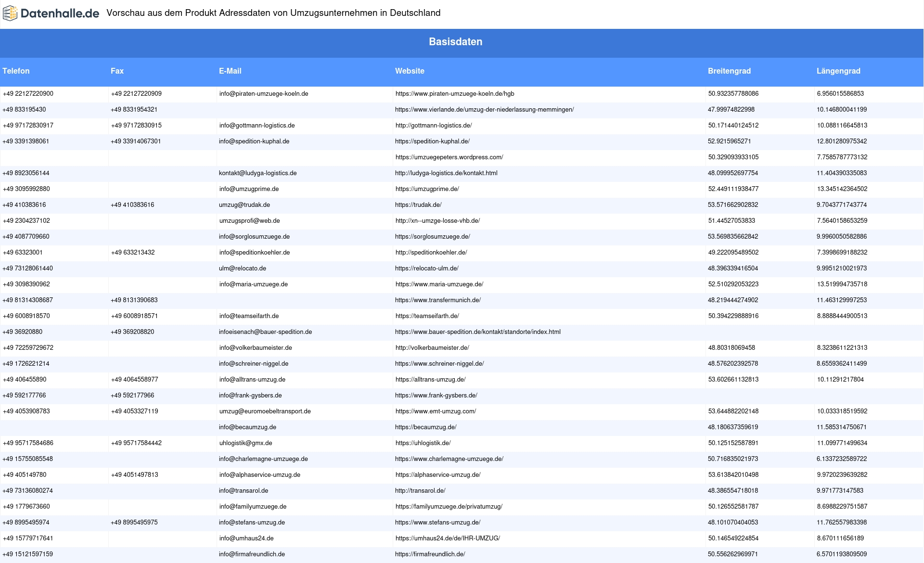924x563 pixels.
Task: Click the Datenhalle.de brand name
Action: point(60,13)
